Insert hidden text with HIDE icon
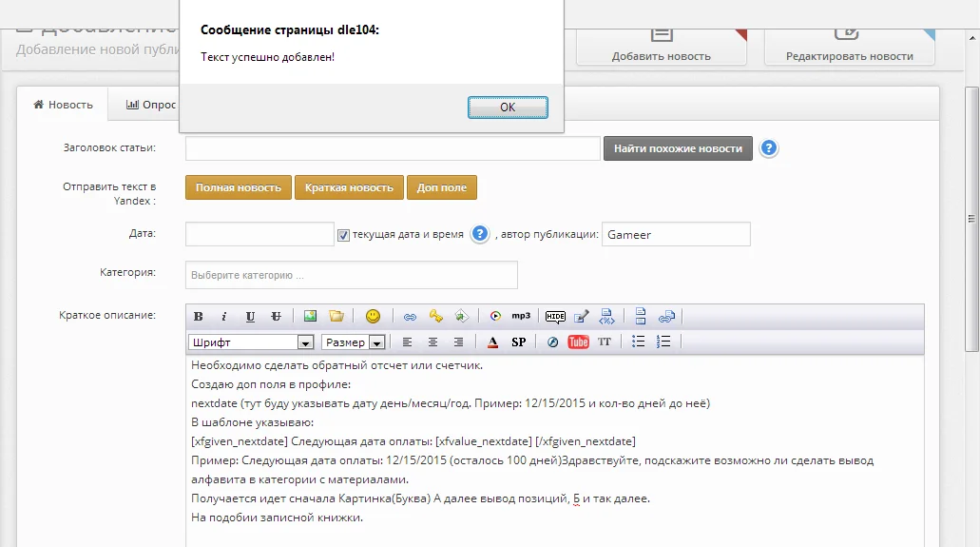Image resolution: width=980 pixels, height=547 pixels. (555, 317)
